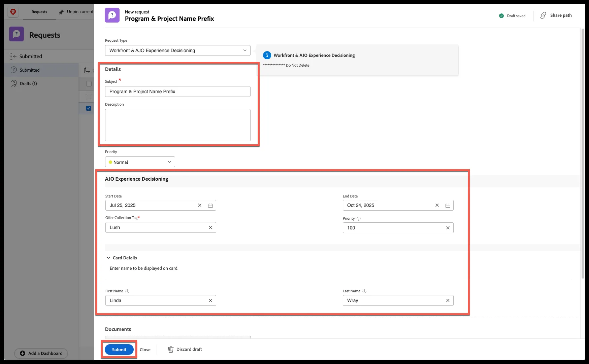
Task: Clear the Last Name Wray field
Action: 448,300
